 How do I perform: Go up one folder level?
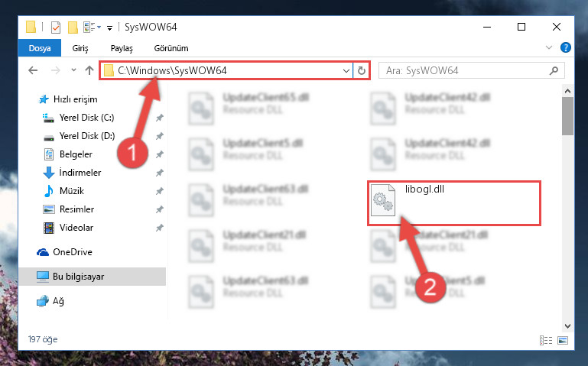coord(89,70)
